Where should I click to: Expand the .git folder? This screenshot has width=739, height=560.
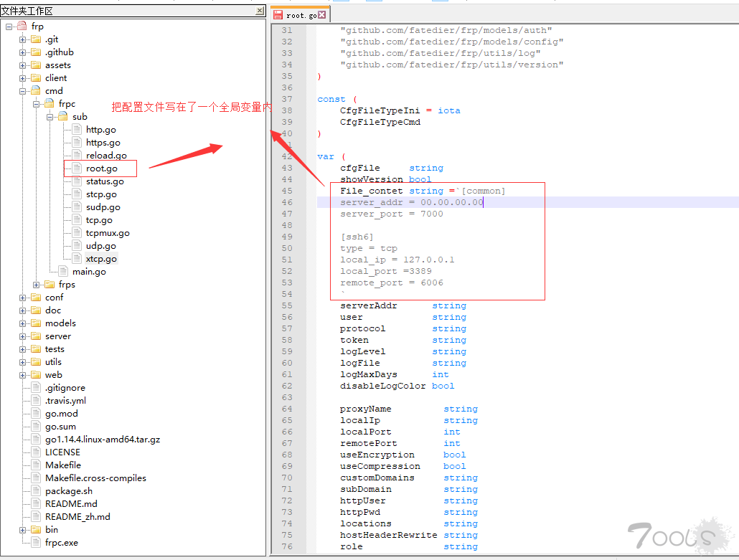[23, 39]
